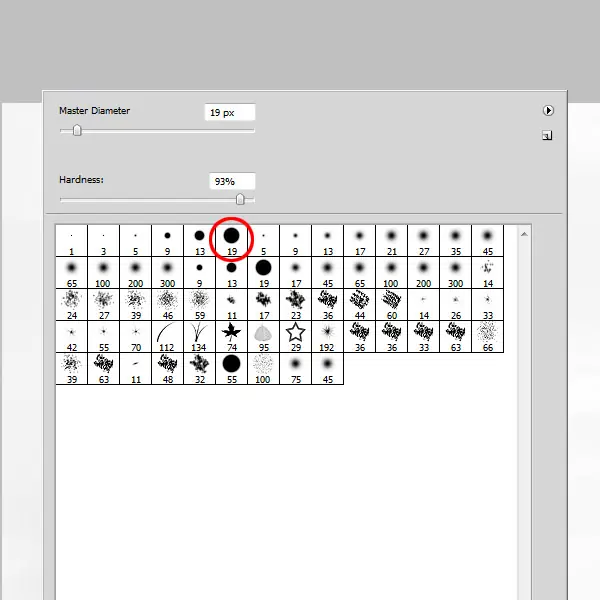Select the spatter 24 brush
The width and height of the screenshot is (600, 600).
tap(72, 305)
